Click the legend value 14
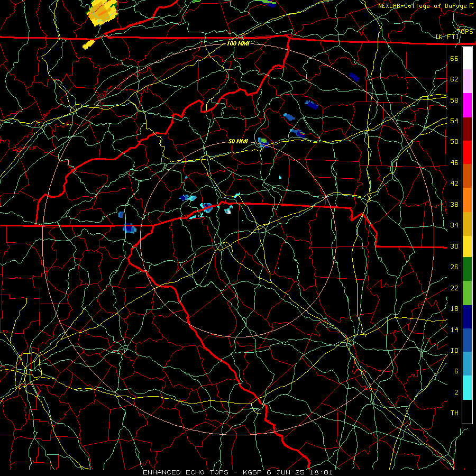Viewport: 476px width, 476px height. 454,329
